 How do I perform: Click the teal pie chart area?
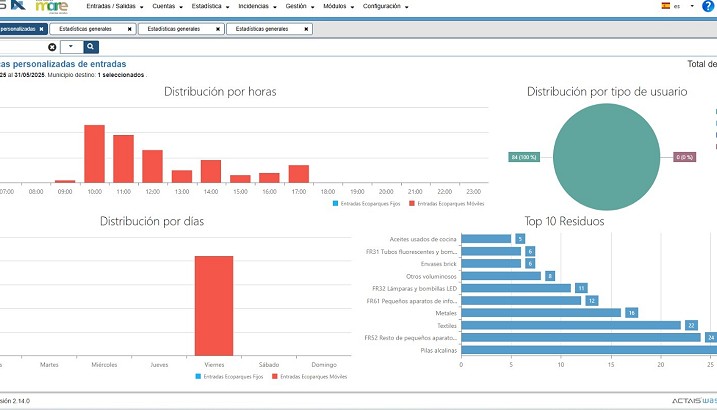(605, 157)
